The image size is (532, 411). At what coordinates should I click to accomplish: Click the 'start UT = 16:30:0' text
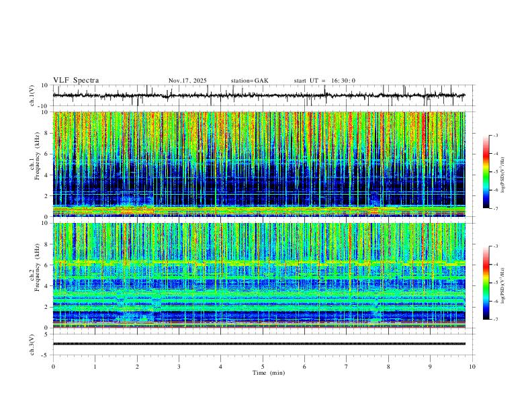pos(324,81)
